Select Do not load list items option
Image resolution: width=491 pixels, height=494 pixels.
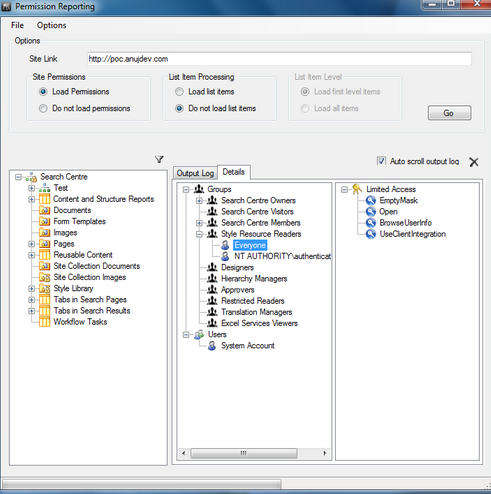pyautogui.click(x=179, y=108)
